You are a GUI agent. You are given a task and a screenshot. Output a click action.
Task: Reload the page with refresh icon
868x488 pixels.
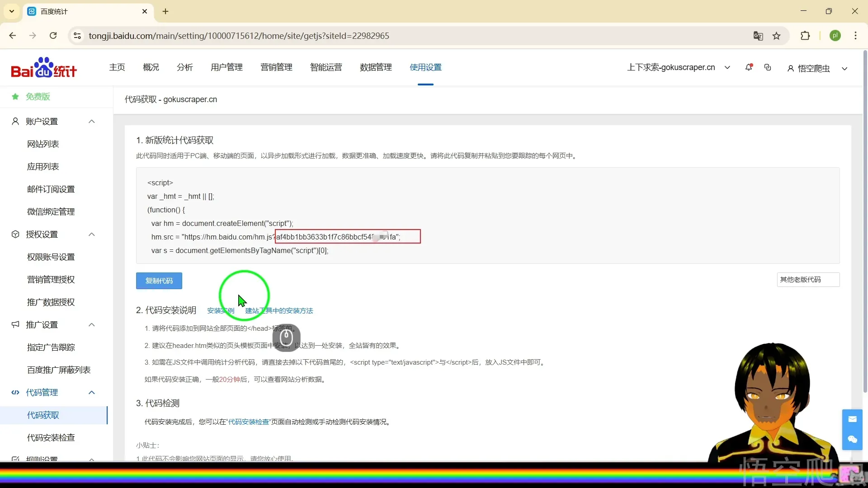(x=53, y=36)
